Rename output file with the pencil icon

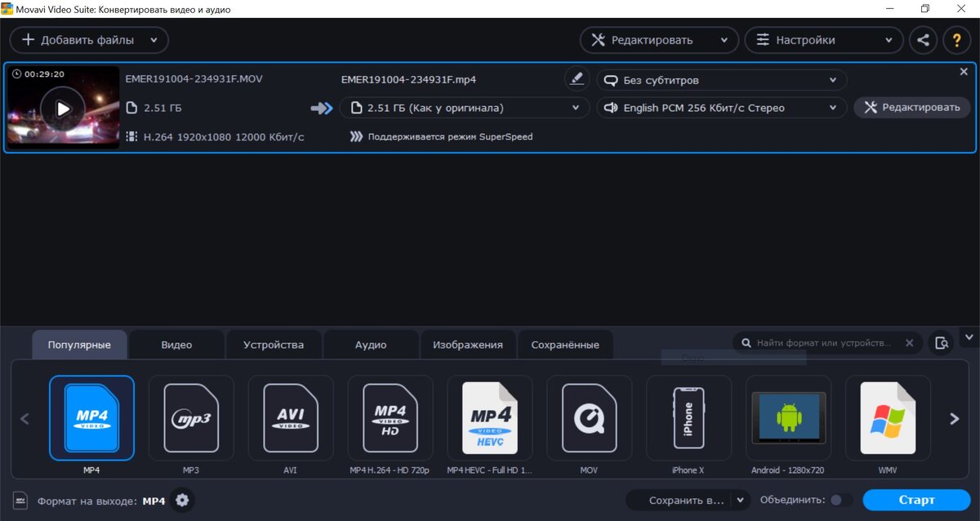click(x=577, y=79)
